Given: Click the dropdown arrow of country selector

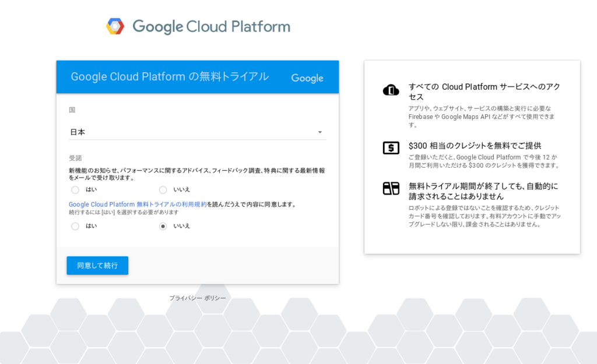Looking at the screenshot, I should coord(320,132).
